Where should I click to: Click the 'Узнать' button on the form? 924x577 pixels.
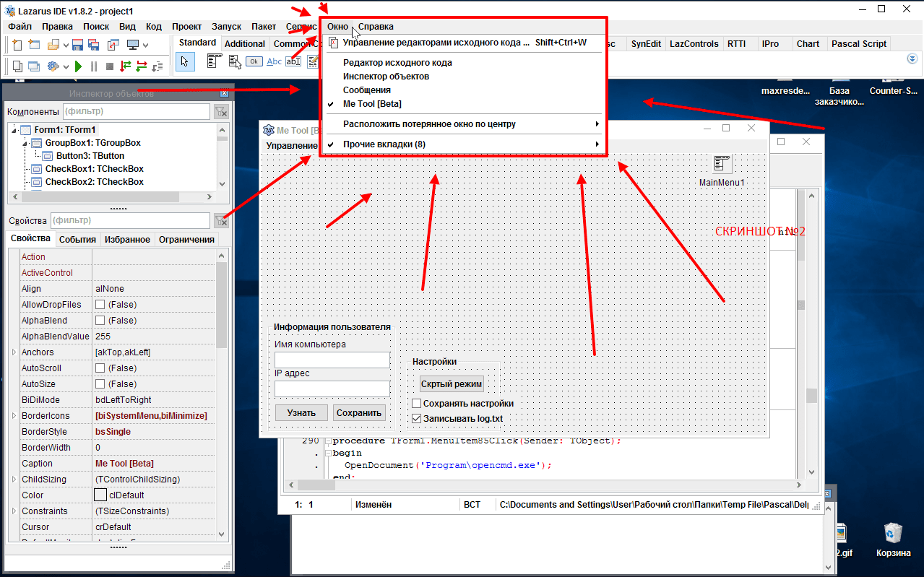pos(301,413)
